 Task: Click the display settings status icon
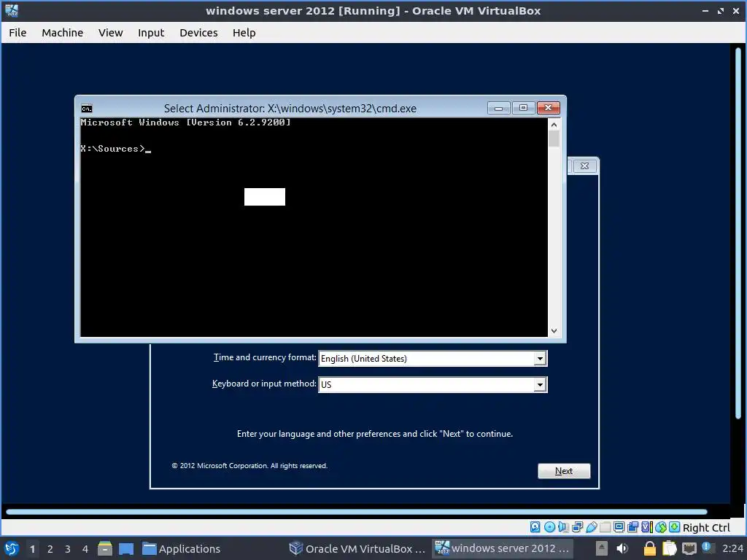(619, 527)
